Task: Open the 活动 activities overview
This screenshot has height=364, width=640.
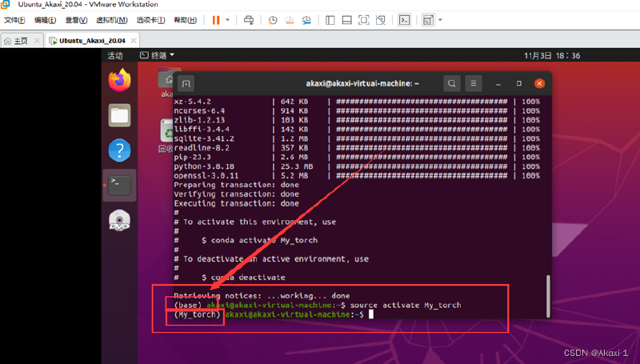Action: 114,55
